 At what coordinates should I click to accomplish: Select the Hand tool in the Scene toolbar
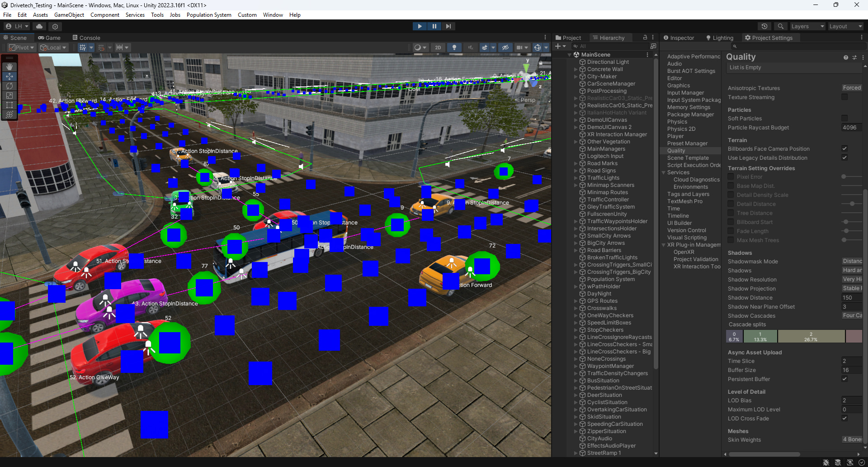pos(9,67)
